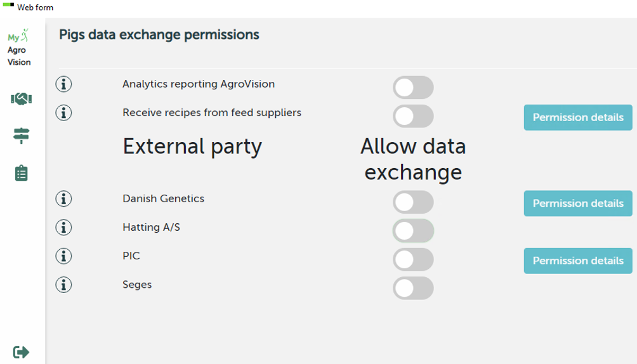Open Permission details for feed supplier recipes
Viewport: 637px width, 364px height.
coord(577,117)
